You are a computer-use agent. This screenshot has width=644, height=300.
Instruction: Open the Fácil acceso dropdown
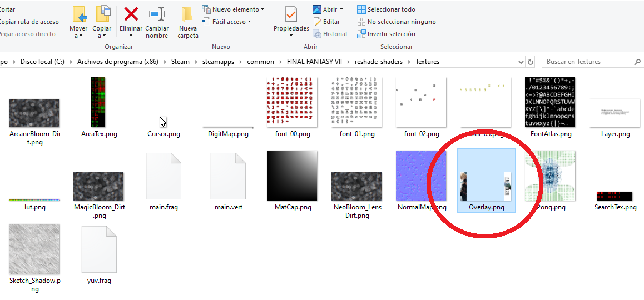point(226,22)
